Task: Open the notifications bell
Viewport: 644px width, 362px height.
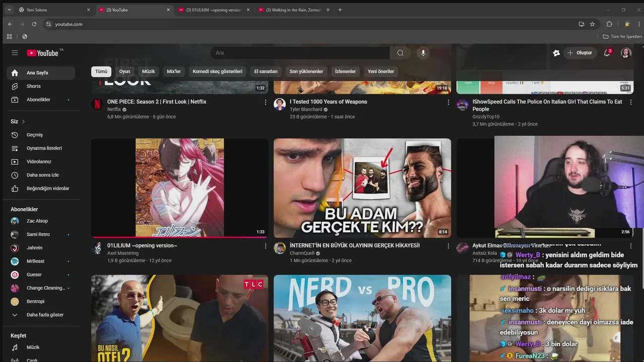Action: pos(607,53)
